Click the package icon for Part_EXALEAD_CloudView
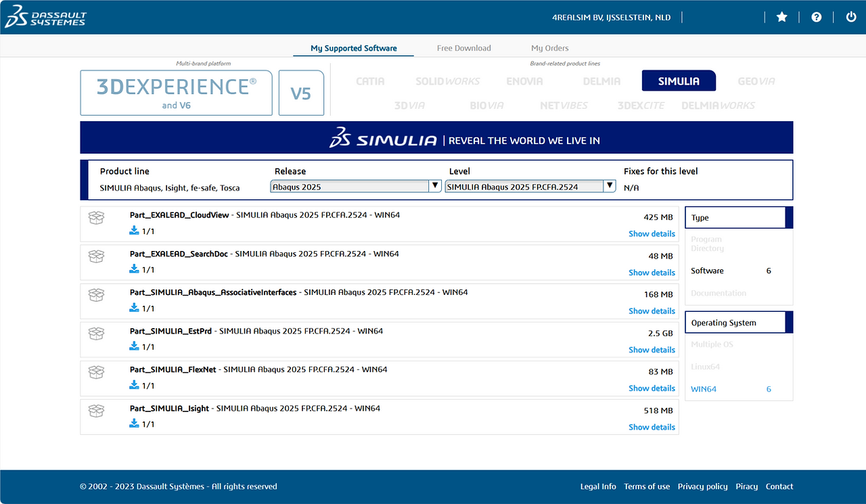Image resolution: width=866 pixels, height=504 pixels. pyautogui.click(x=97, y=218)
